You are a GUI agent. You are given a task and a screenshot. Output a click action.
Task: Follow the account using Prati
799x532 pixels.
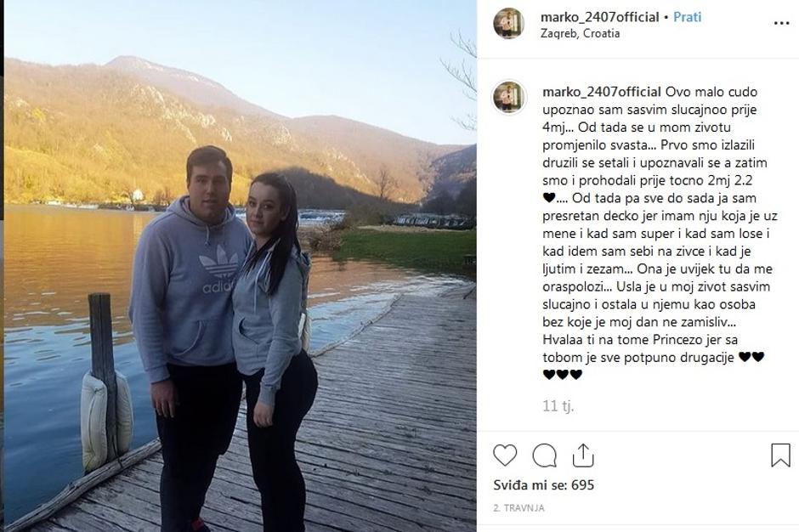coord(687,17)
